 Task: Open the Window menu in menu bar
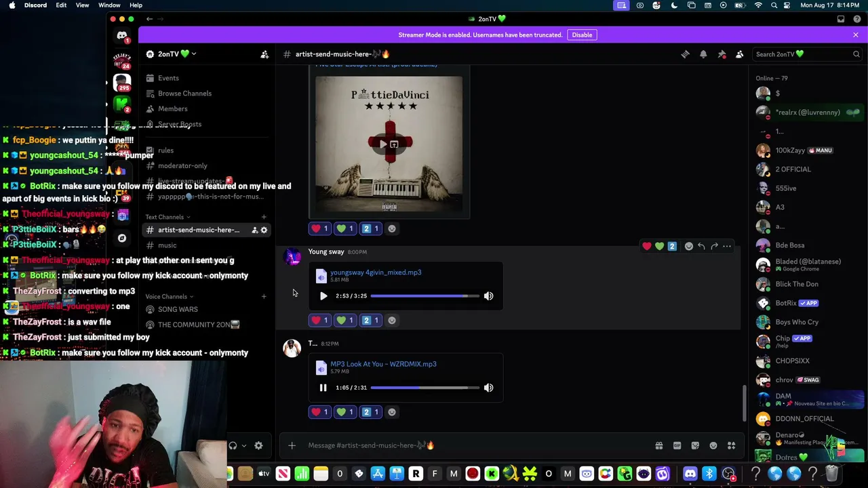[x=109, y=5]
